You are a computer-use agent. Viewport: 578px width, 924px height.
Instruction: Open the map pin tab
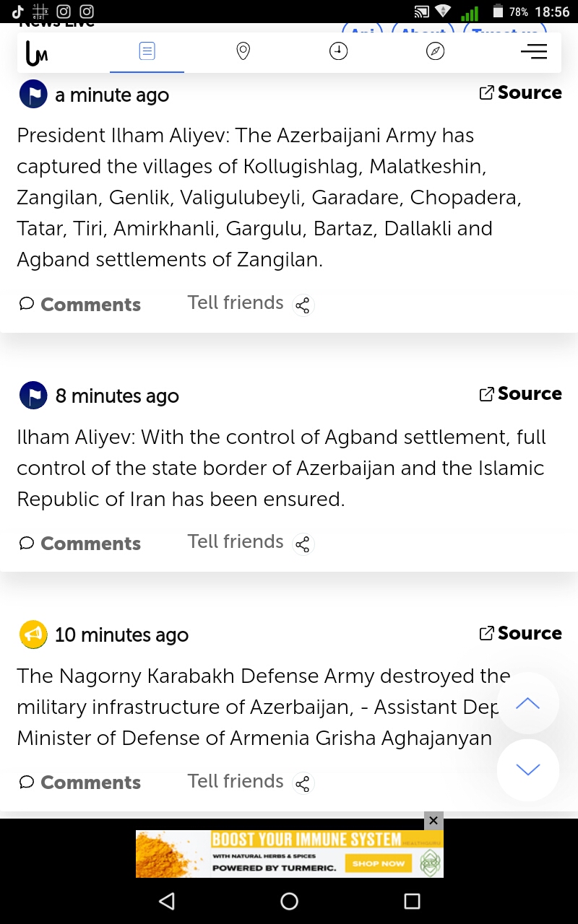[x=243, y=51]
